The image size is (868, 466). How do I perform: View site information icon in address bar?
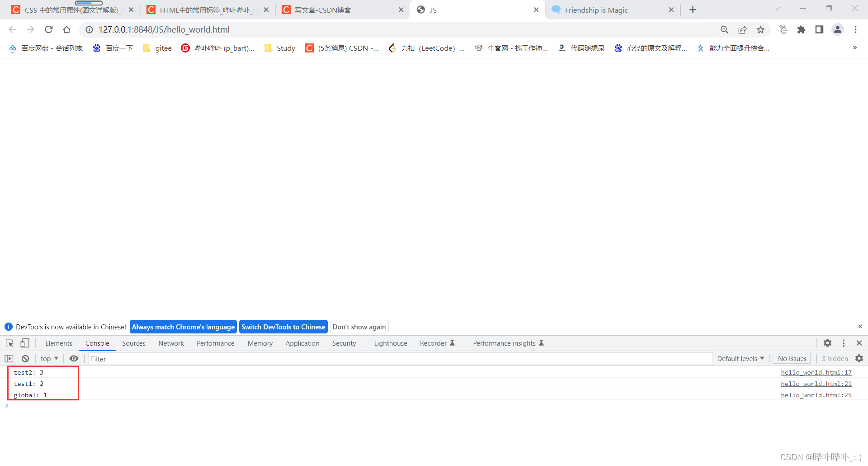90,29
